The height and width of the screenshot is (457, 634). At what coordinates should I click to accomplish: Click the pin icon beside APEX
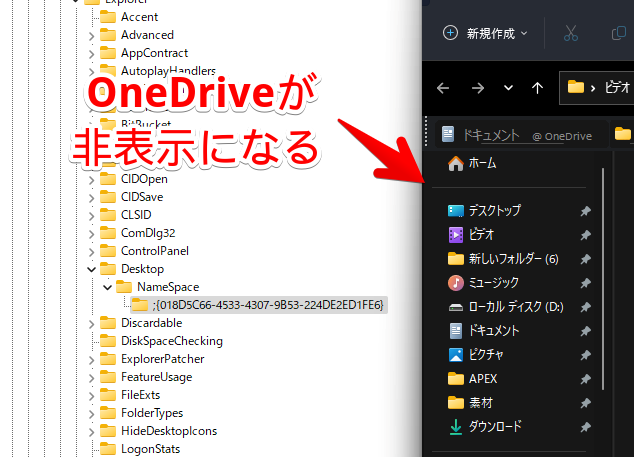coord(585,379)
